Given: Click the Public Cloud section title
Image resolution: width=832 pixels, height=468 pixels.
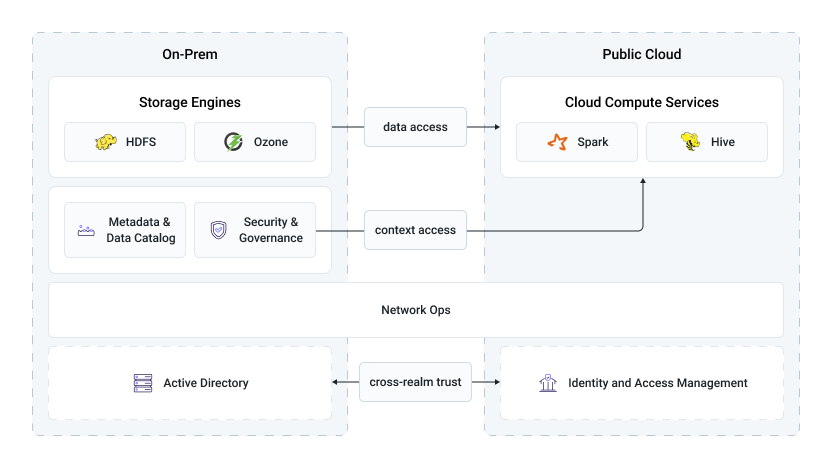Looking at the screenshot, I should [642, 54].
